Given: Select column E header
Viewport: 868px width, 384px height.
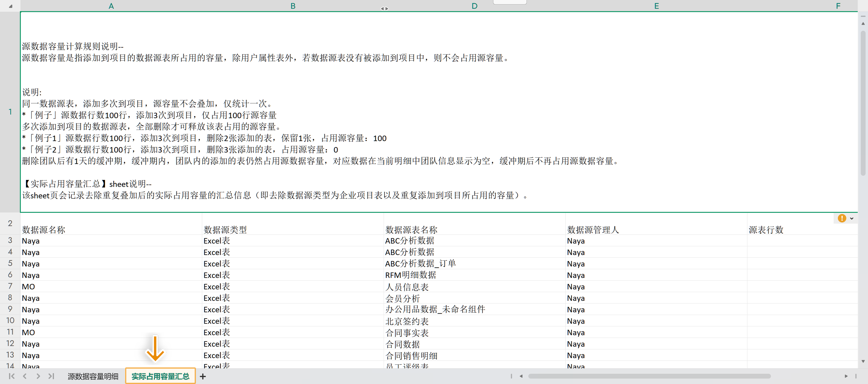Looking at the screenshot, I should tap(656, 6).
